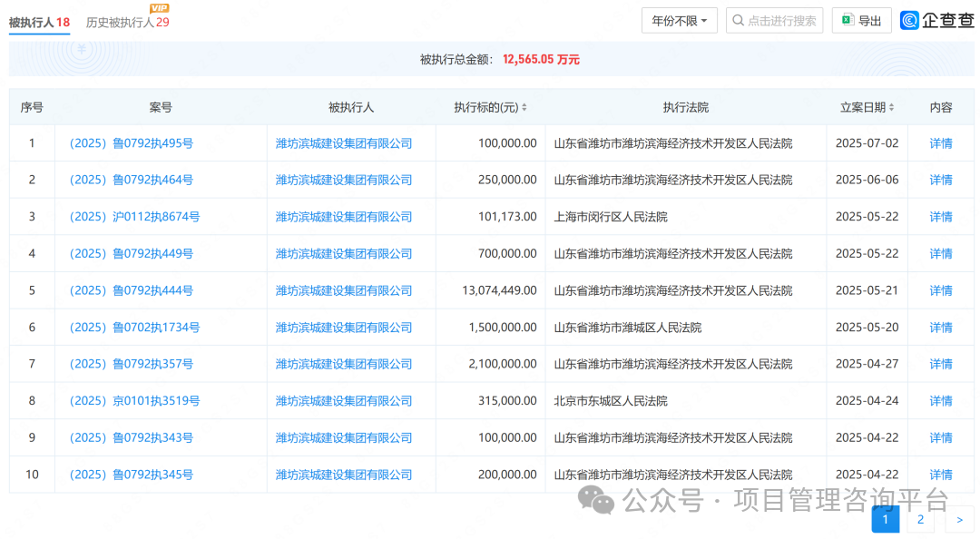This screenshot has height=539, width=980.
Task: Click the 点击进行搜索 search input field
Action: pyautogui.click(x=776, y=20)
